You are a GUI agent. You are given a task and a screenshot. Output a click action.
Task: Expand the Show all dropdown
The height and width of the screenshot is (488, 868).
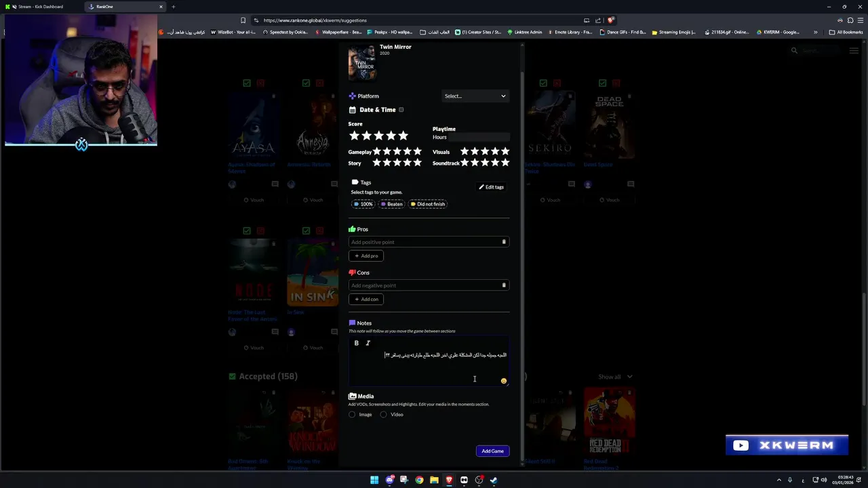coord(615,377)
